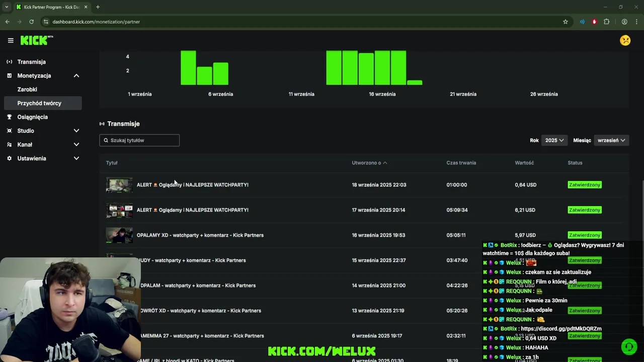
Task: Click the Tytuł column header
Action: [112, 163]
